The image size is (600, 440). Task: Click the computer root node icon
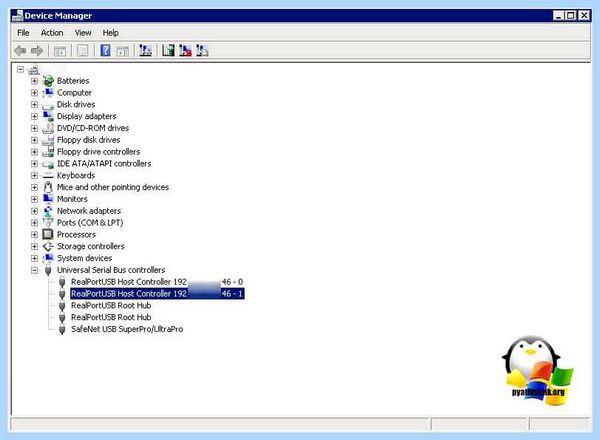pos(34,70)
